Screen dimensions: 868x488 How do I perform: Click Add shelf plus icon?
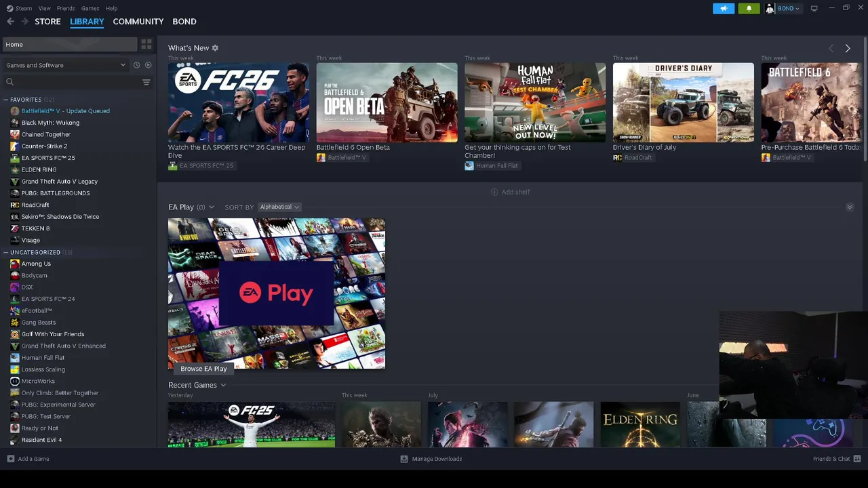pos(494,192)
